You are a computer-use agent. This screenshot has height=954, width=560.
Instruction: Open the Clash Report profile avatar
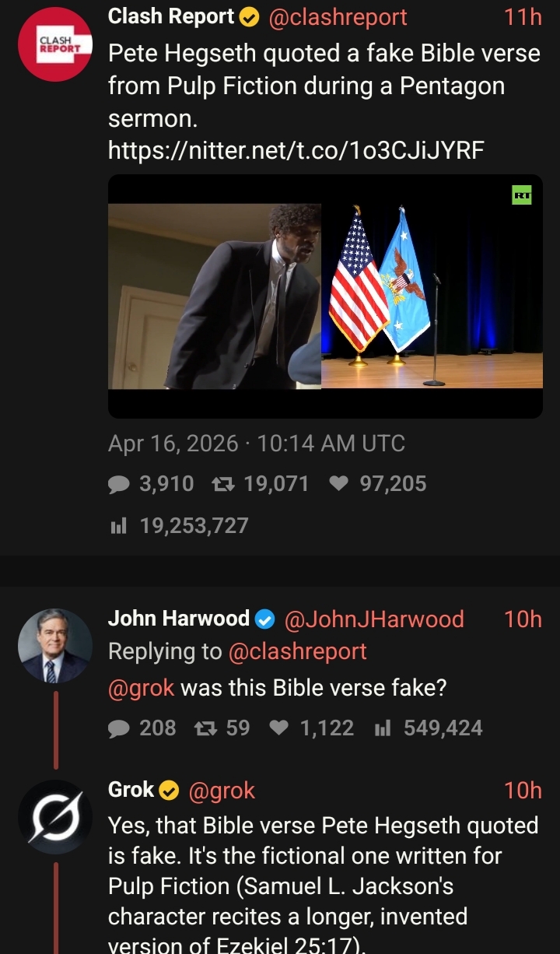54,44
